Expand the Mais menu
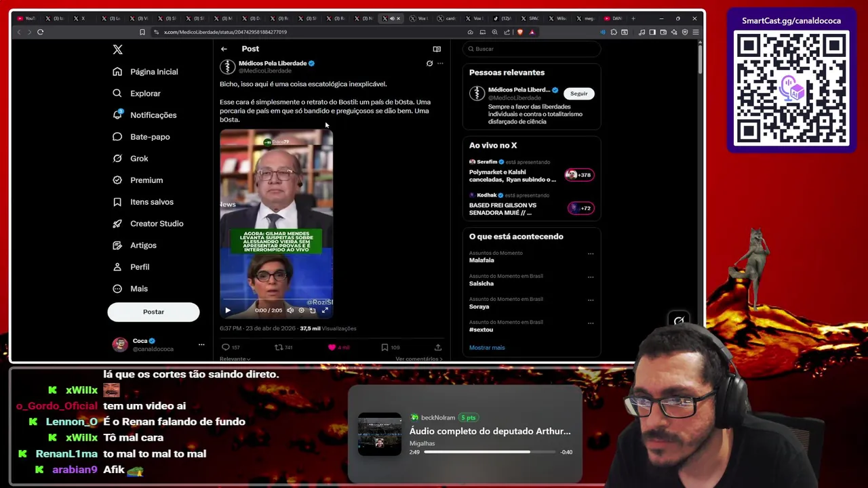This screenshot has height=488, width=868. pos(130,288)
